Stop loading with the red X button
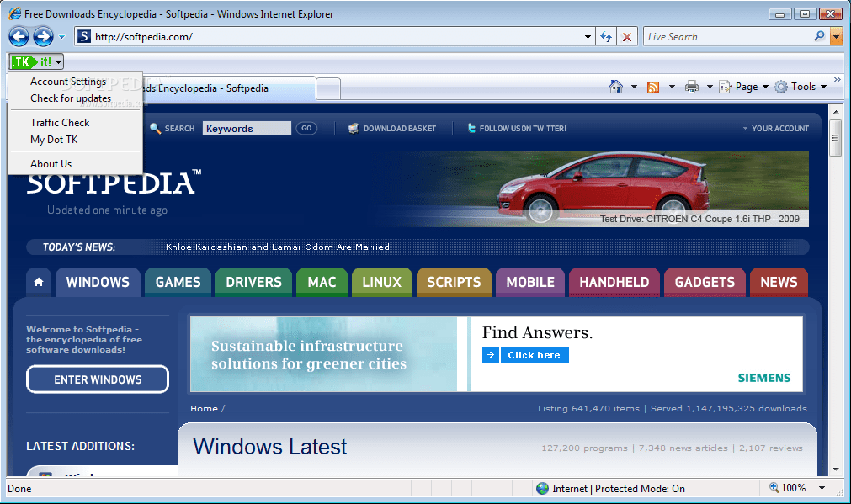Image resolution: width=851 pixels, height=504 pixels. click(x=627, y=37)
